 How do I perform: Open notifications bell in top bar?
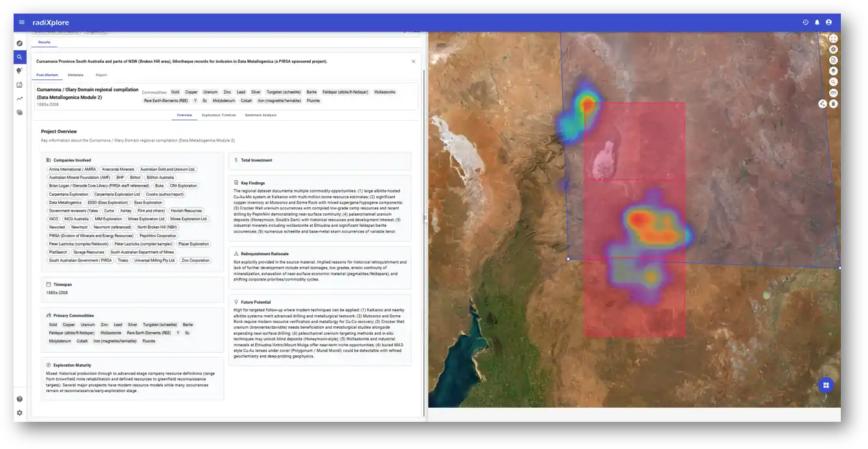pos(817,23)
